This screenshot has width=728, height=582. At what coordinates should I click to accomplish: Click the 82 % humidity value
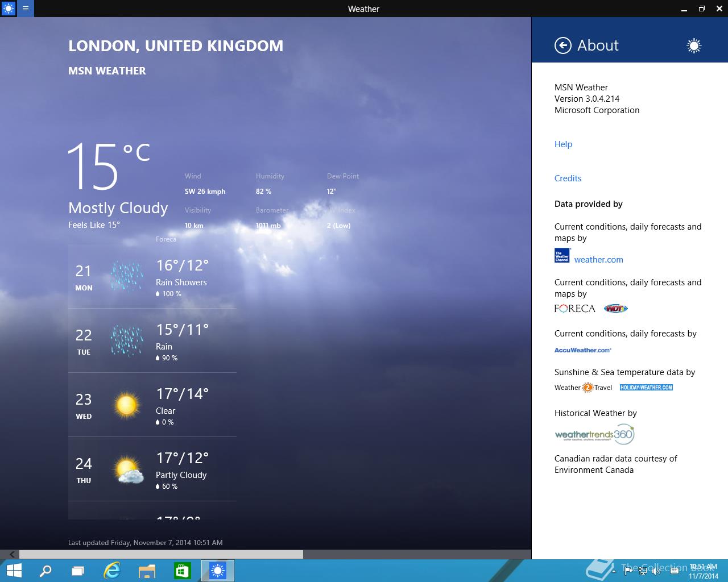pyautogui.click(x=263, y=192)
